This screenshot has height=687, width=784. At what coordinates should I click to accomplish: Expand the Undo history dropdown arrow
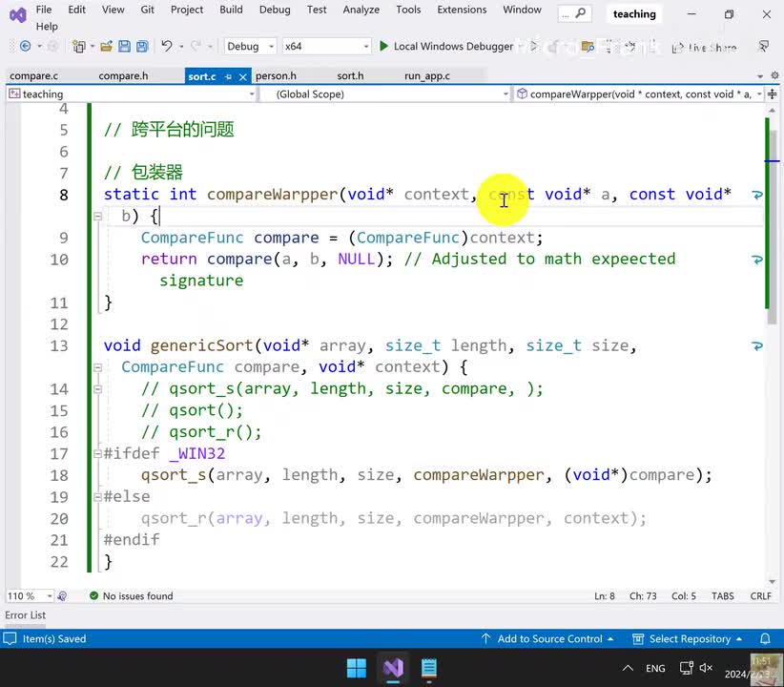(181, 47)
